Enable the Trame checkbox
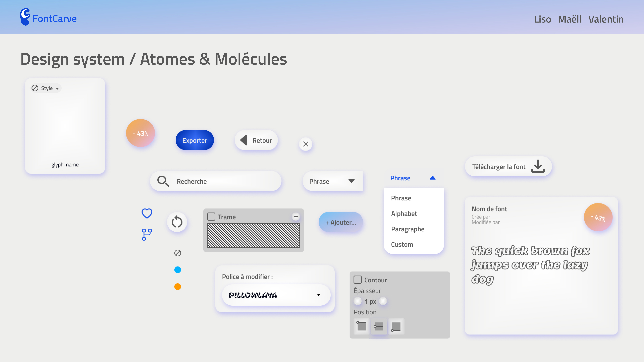This screenshot has width=644, height=362. click(x=211, y=217)
